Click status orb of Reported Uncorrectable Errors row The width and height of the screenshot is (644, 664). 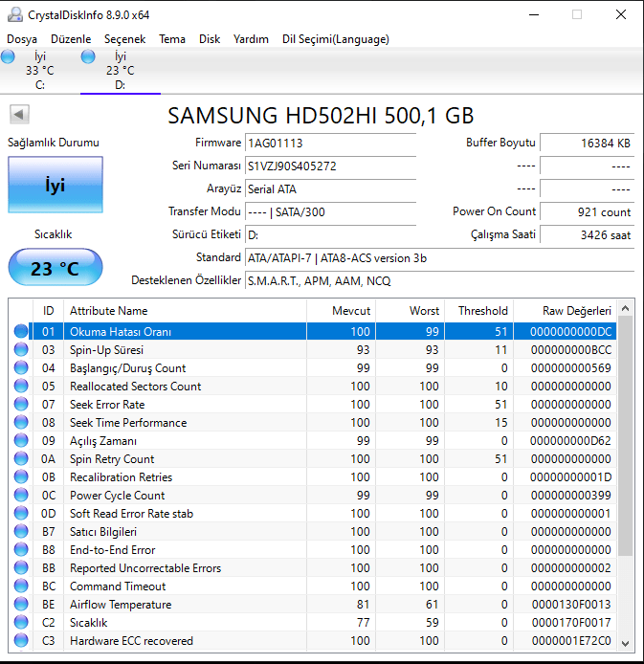click(x=21, y=567)
